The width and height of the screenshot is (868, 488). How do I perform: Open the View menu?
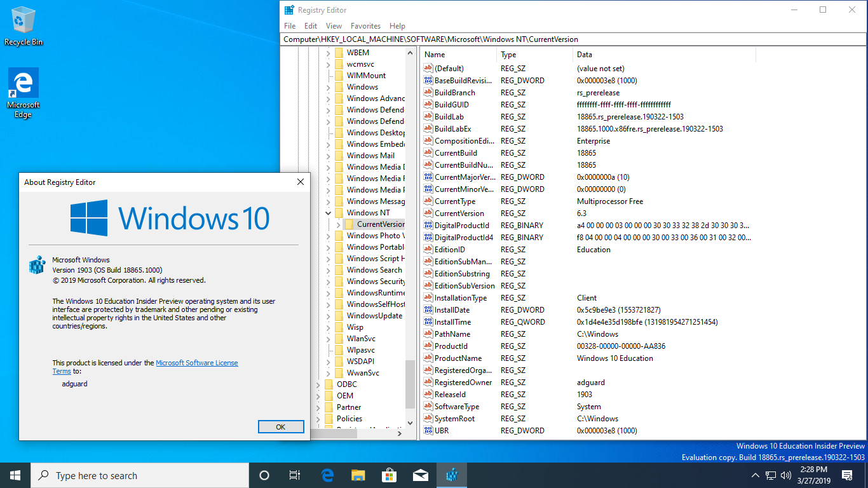tap(334, 26)
